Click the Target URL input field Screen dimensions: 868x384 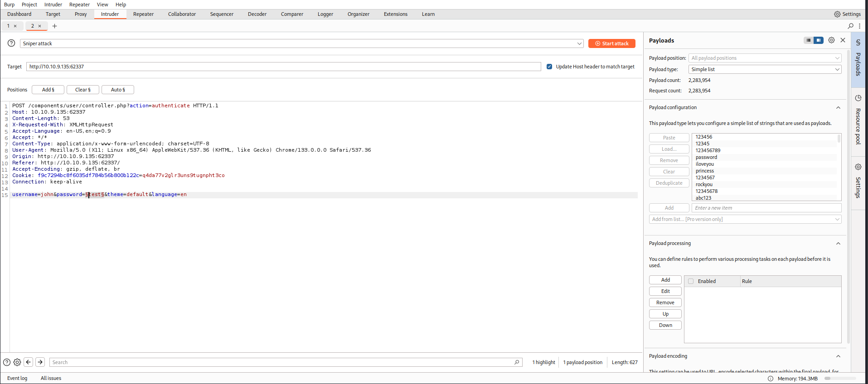(284, 67)
